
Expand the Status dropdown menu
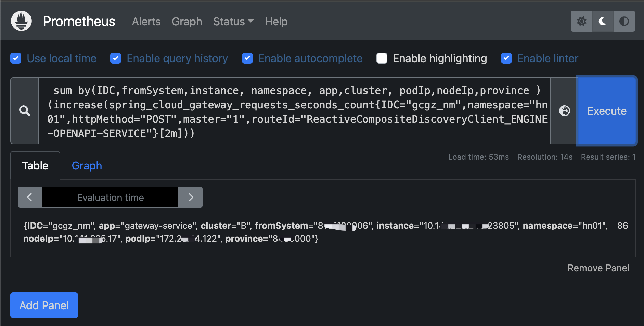click(233, 22)
